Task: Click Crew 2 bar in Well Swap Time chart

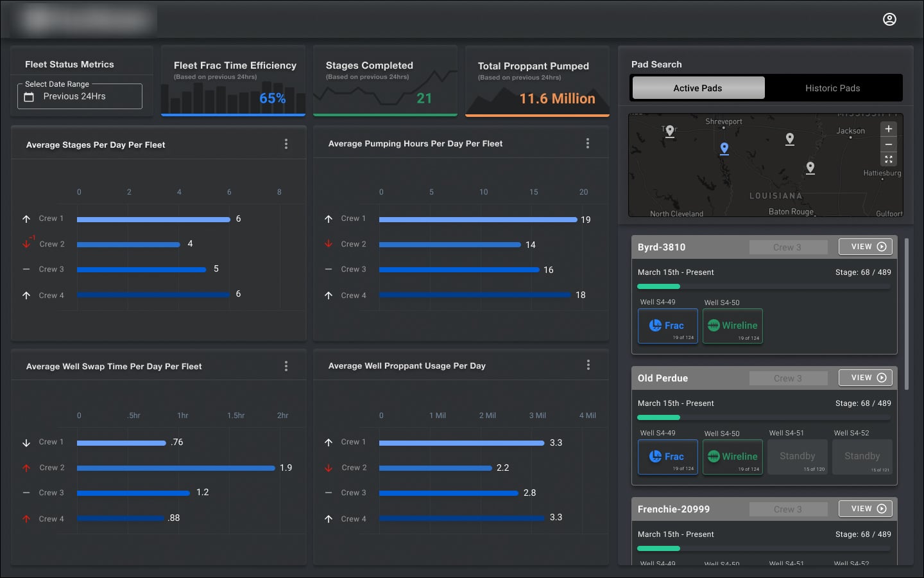Action: coord(176,468)
